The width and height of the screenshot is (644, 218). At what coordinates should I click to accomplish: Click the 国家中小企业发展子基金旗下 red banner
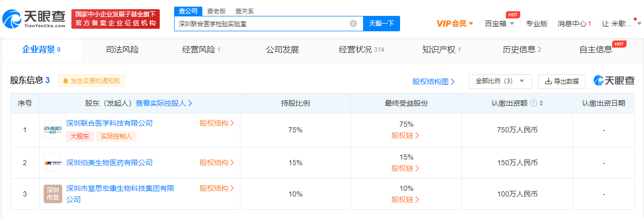pyautogui.click(x=116, y=19)
